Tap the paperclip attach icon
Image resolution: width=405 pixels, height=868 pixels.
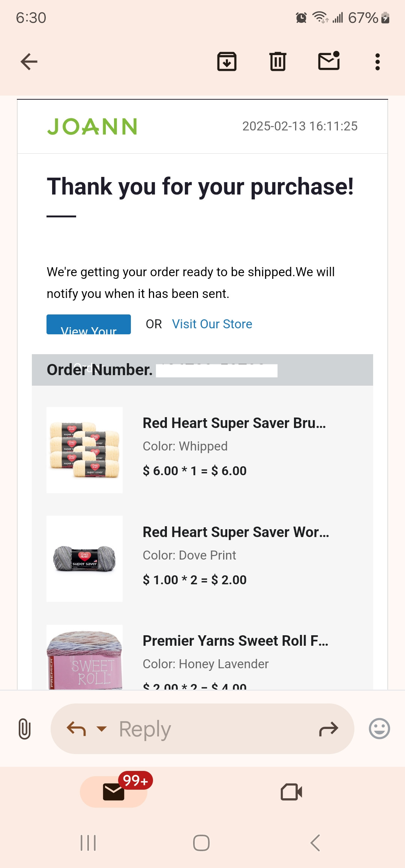click(24, 729)
